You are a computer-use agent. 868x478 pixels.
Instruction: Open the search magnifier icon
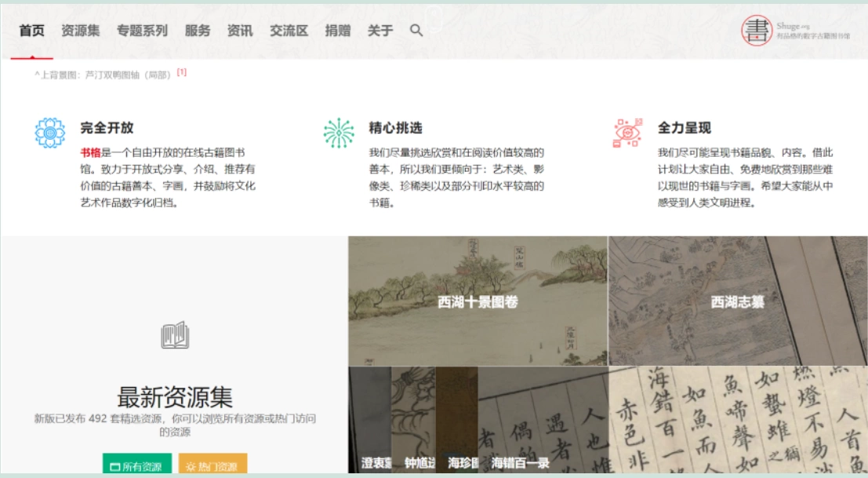pos(416,31)
